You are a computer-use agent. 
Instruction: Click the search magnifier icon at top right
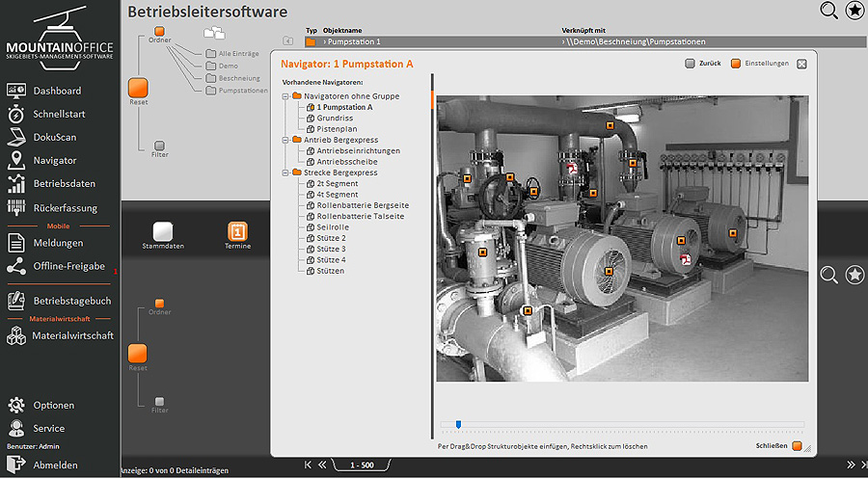828,11
